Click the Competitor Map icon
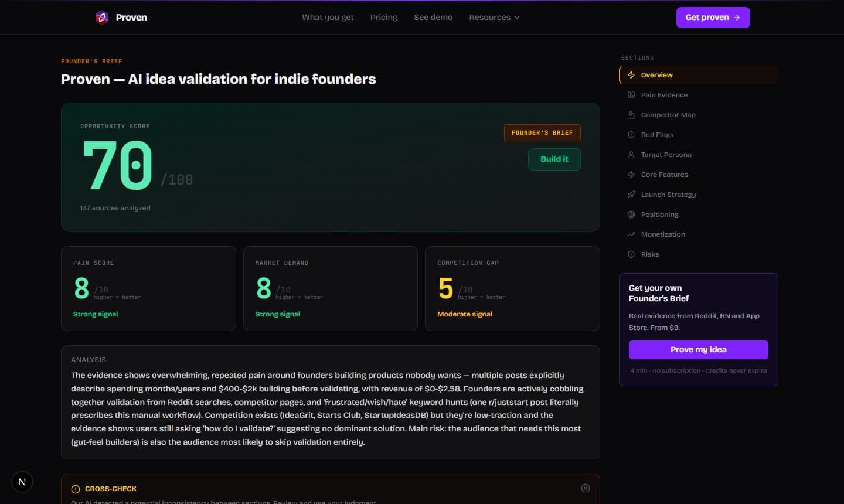Screen dimensions: 844x504 coord(631,115)
